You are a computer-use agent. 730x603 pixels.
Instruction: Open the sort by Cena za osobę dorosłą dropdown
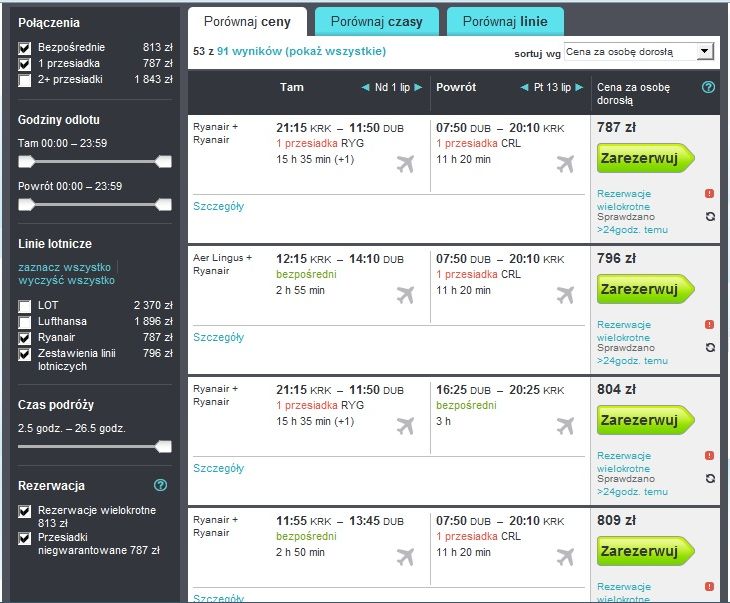639,52
